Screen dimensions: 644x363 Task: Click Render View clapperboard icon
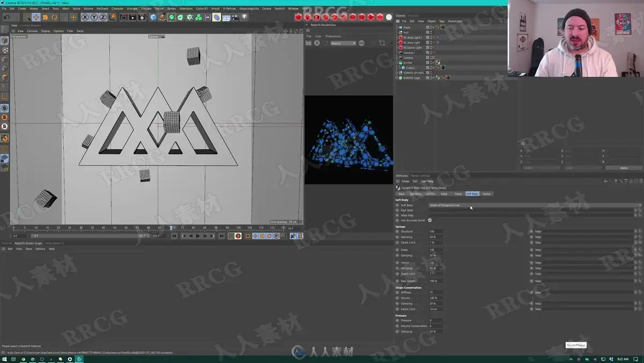[123, 17]
